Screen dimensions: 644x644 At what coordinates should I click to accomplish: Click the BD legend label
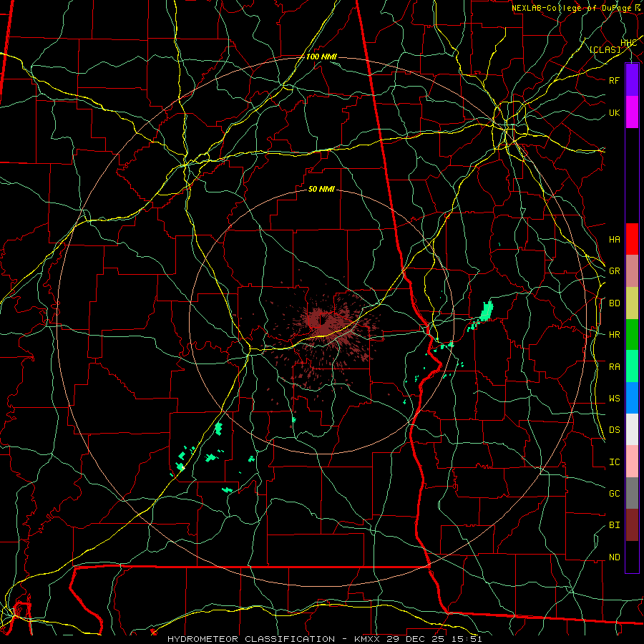coord(614,303)
